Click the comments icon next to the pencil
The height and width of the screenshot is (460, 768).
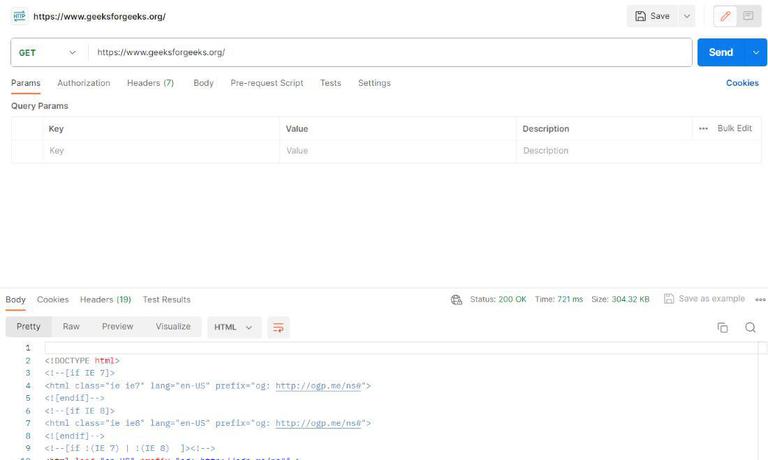pyautogui.click(x=748, y=16)
